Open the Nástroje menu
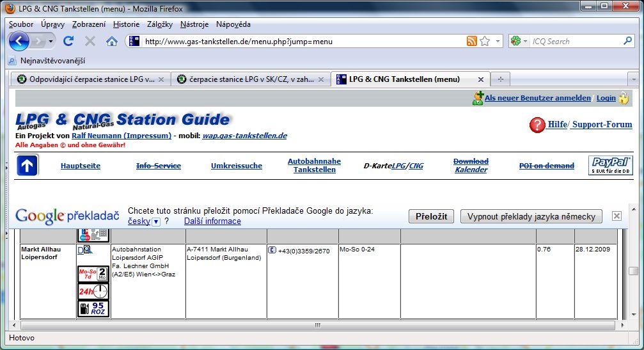Screen dimensions: 644x350 coord(194,24)
